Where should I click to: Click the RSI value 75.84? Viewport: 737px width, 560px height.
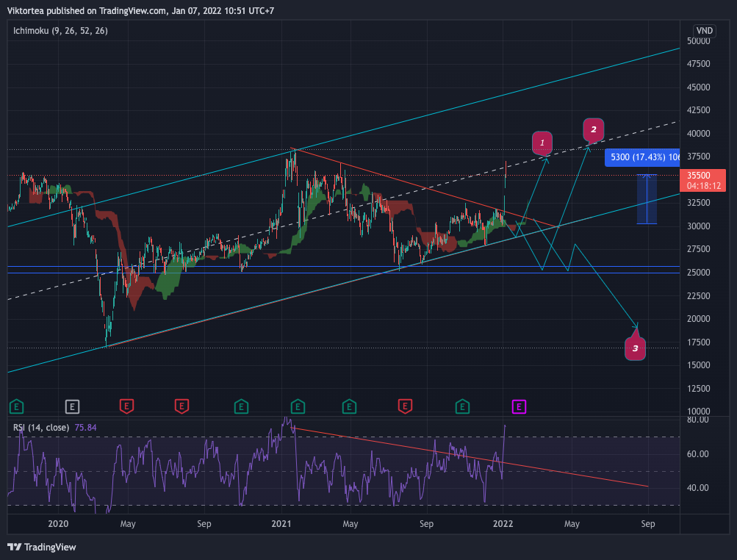point(85,428)
